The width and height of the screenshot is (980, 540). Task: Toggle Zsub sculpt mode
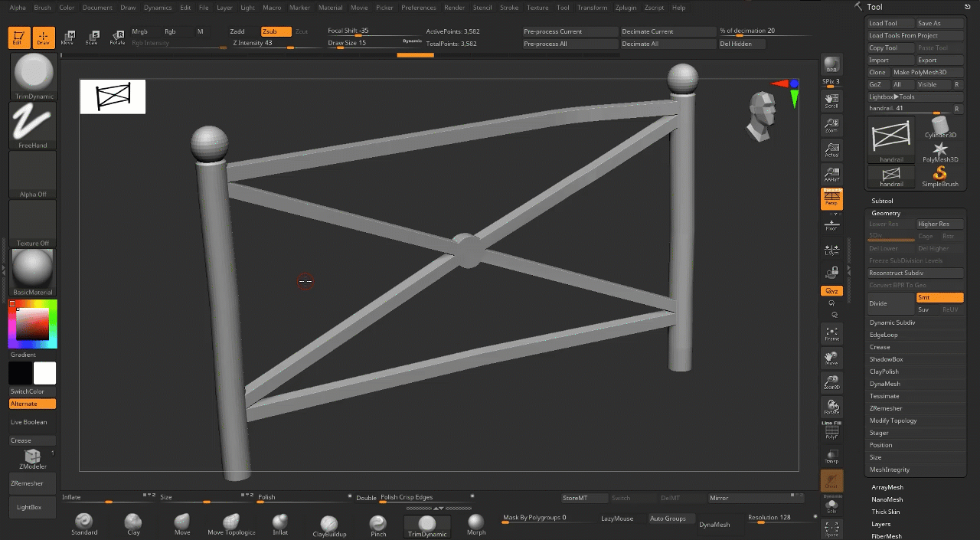tap(276, 31)
